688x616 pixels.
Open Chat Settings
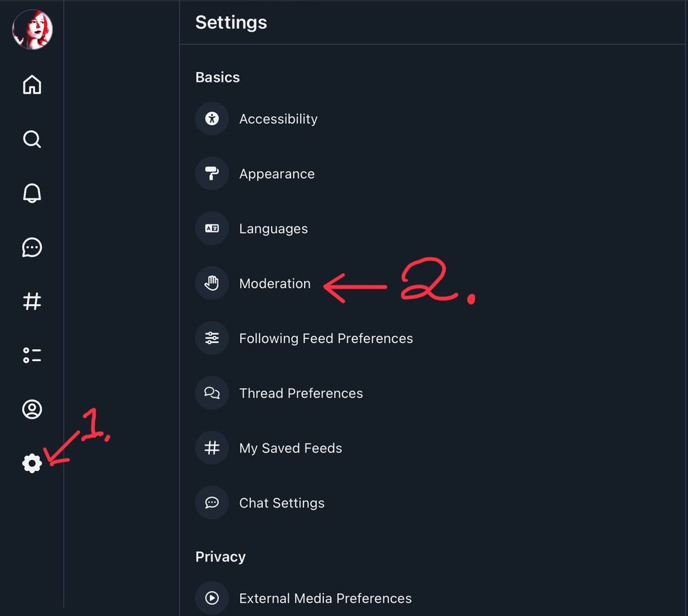tap(432, 503)
